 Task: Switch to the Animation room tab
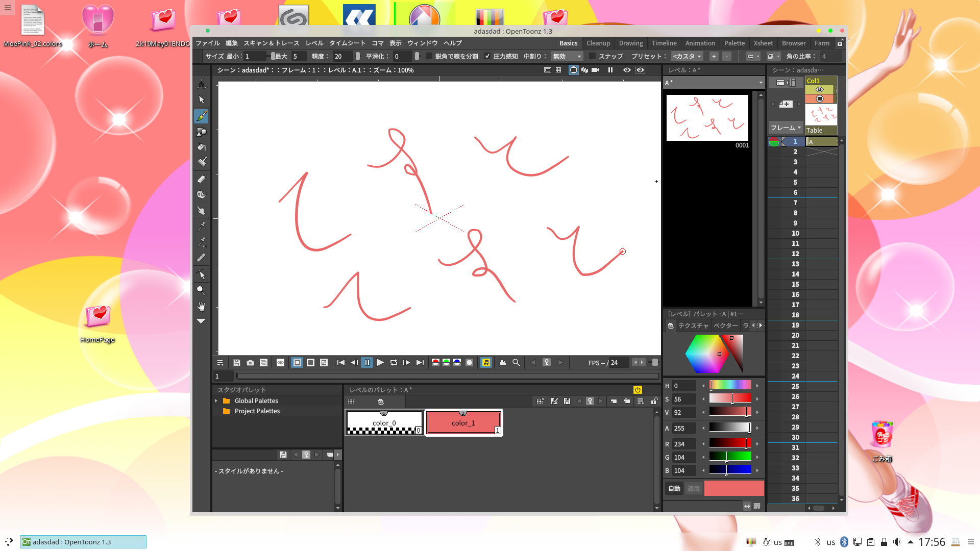[700, 43]
